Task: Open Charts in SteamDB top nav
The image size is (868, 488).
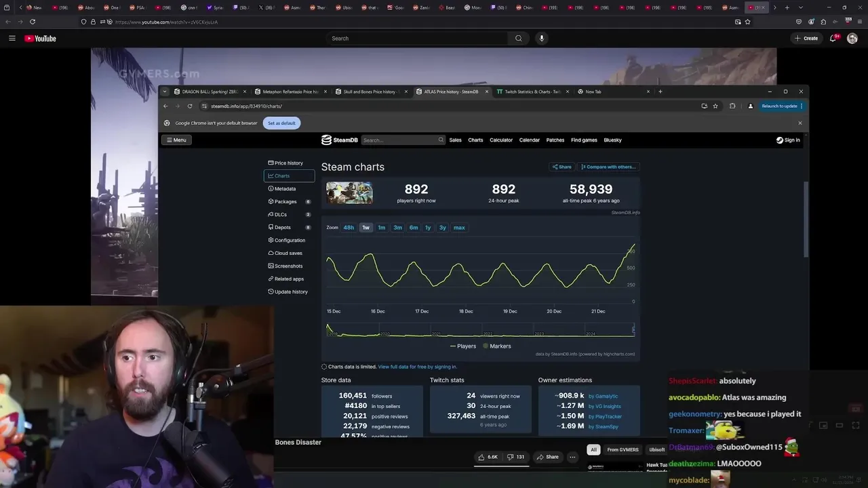Action: click(475, 140)
